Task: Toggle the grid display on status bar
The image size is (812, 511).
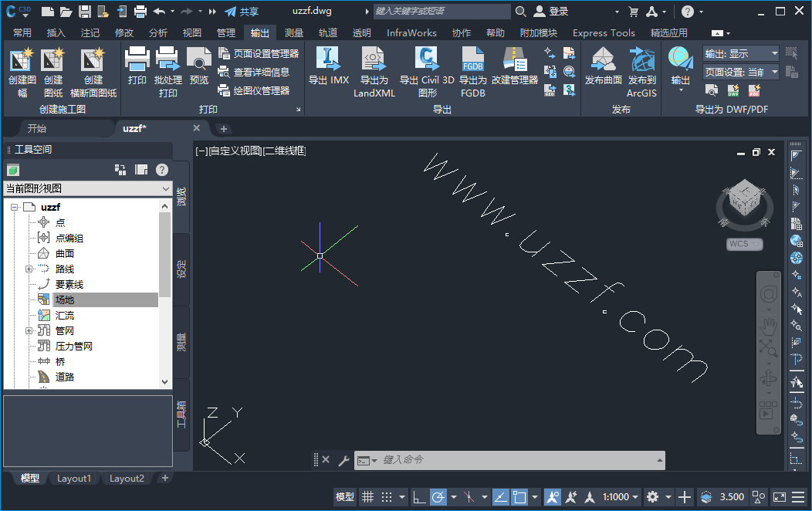Action: pyautogui.click(x=367, y=496)
